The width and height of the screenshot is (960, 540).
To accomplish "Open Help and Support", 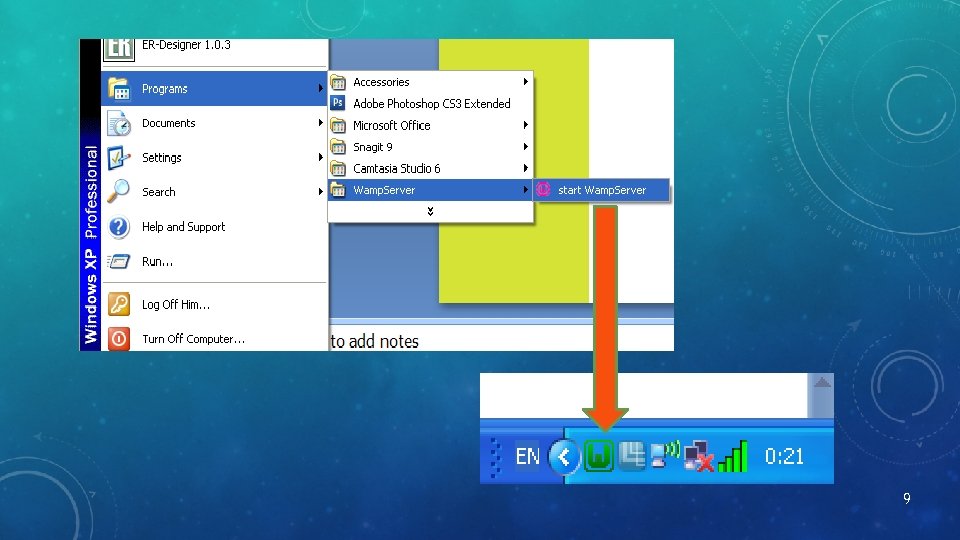I will coord(214,227).
